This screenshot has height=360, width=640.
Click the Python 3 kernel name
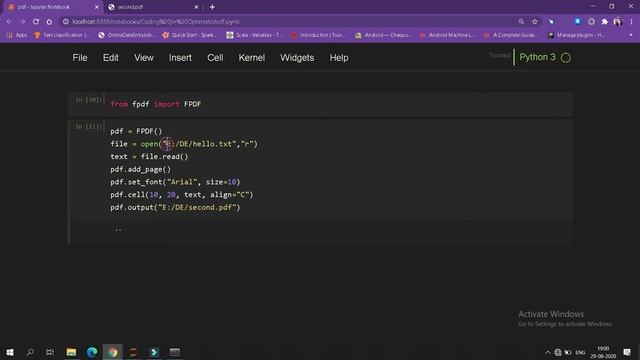537,57
